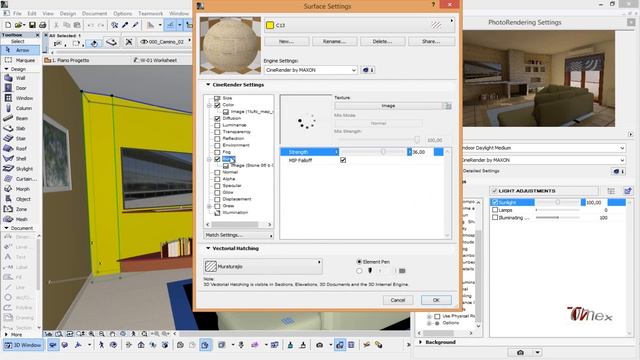Open the Edit menu

pos(32,13)
